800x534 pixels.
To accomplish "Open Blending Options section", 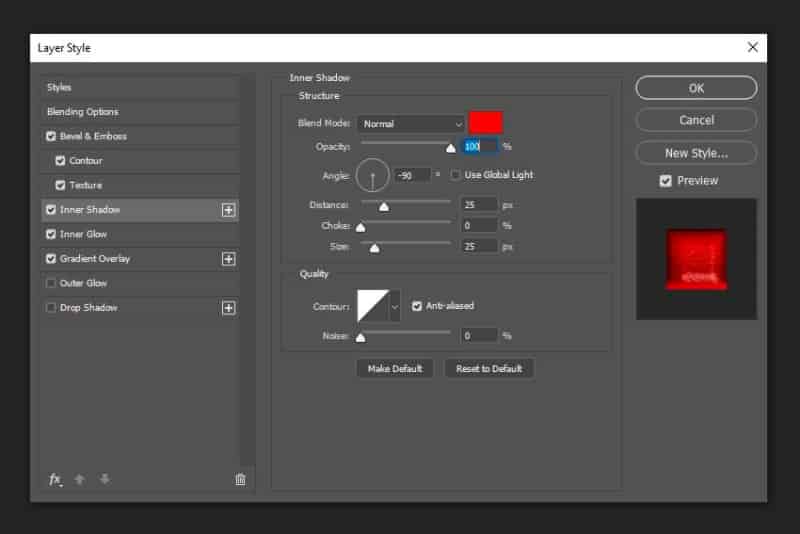I will pyautogui.click(x=140, y=112).
